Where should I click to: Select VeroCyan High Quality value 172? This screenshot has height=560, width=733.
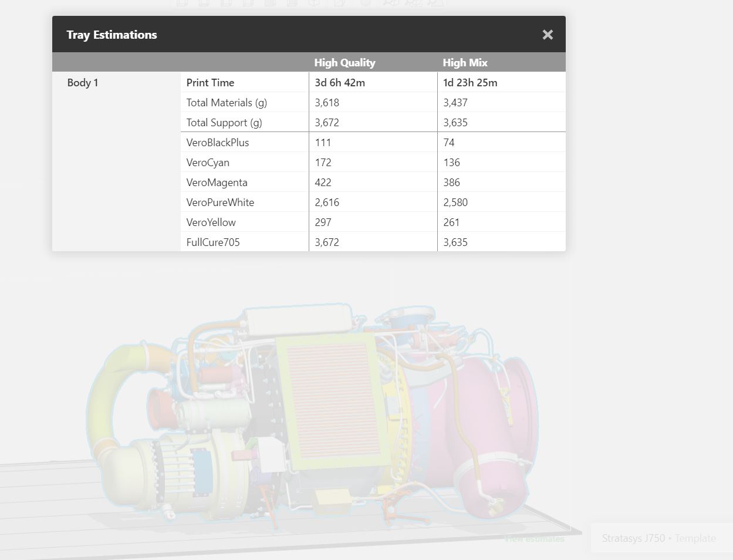pos(323,163)
